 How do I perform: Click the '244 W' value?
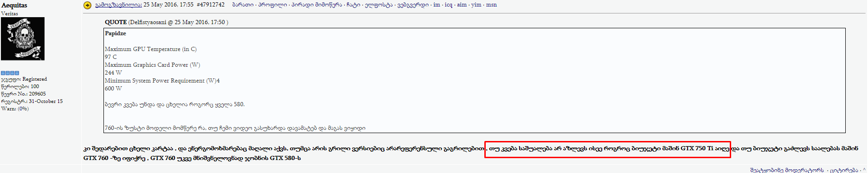113,73
